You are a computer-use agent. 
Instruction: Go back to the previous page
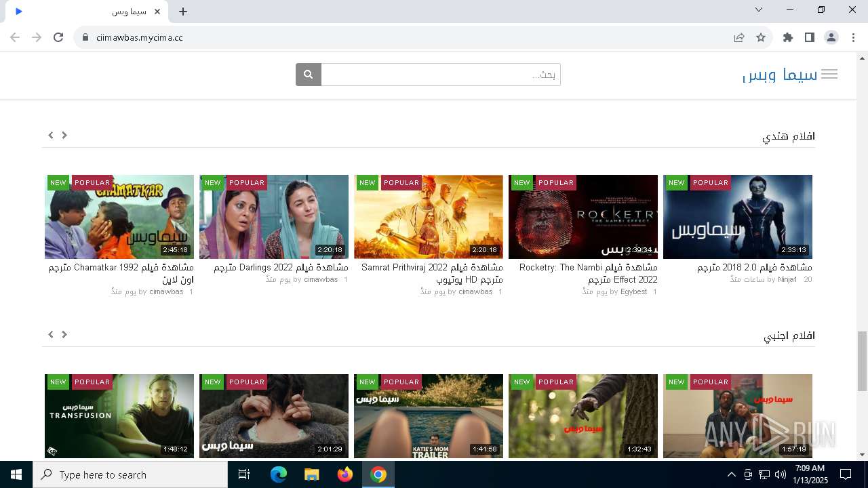[x=15, y=37]
